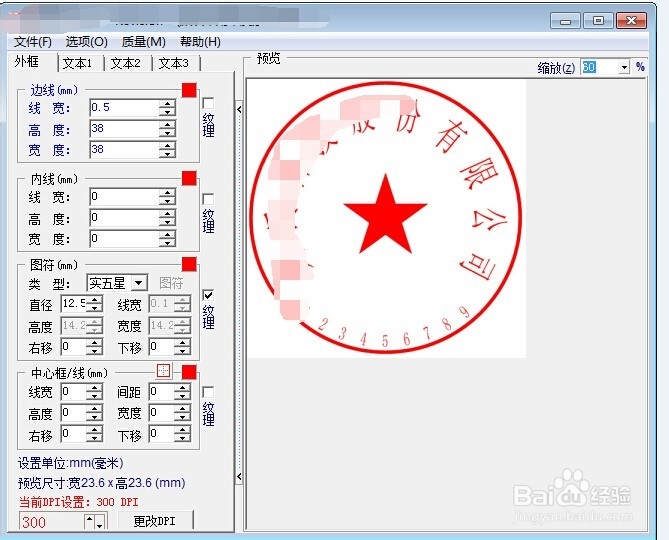This screenshot has height=540, width=669.
Task: Click the spinner on 中心框 宽度 field
Action: coord(183,413)
